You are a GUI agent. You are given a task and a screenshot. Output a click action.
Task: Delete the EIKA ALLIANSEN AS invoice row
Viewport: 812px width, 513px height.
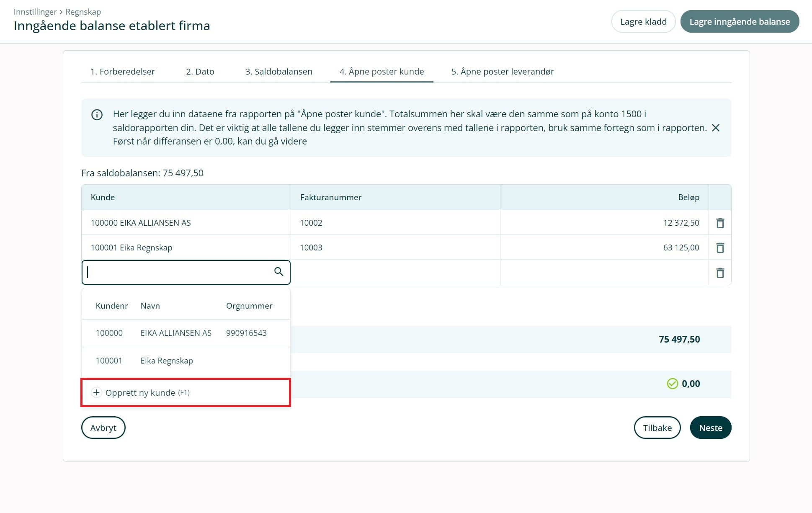[x=720, y=223]
